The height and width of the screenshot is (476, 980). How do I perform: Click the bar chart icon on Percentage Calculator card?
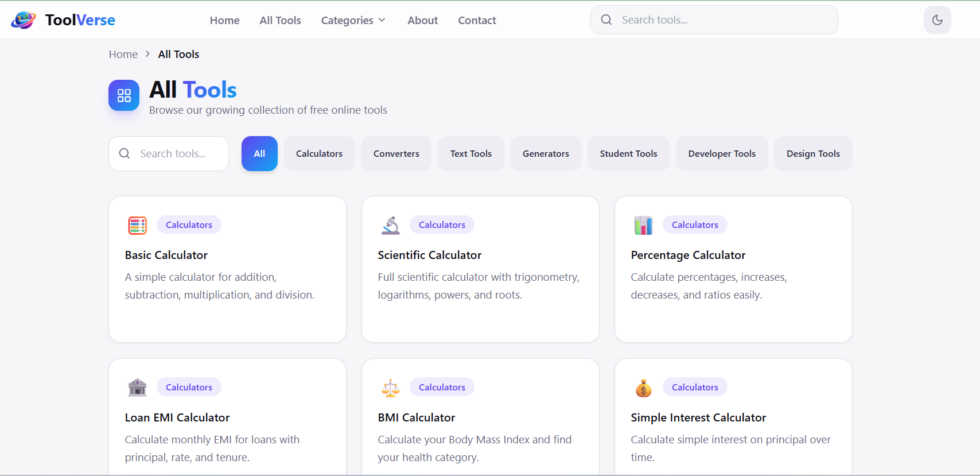coord(643,226)
